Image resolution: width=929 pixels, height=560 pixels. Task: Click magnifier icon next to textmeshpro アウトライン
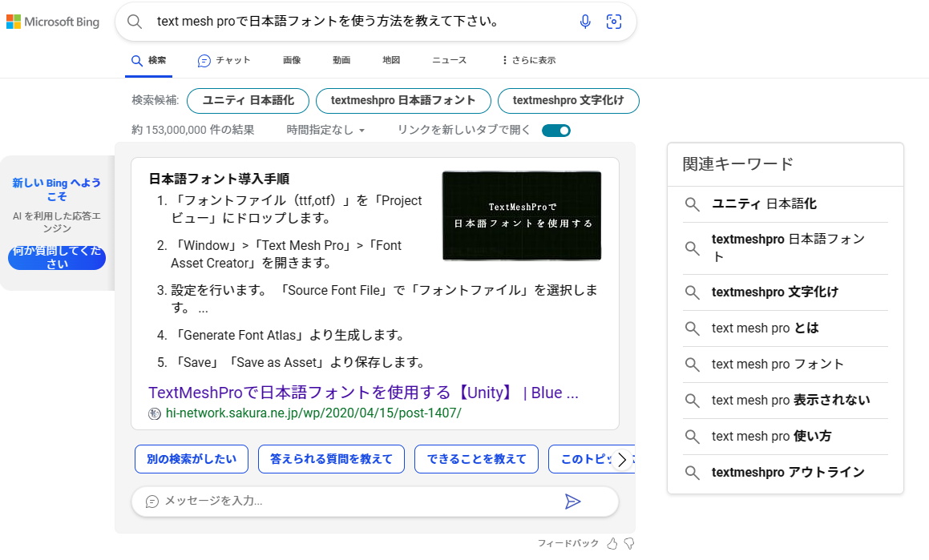tap(692, 473)
